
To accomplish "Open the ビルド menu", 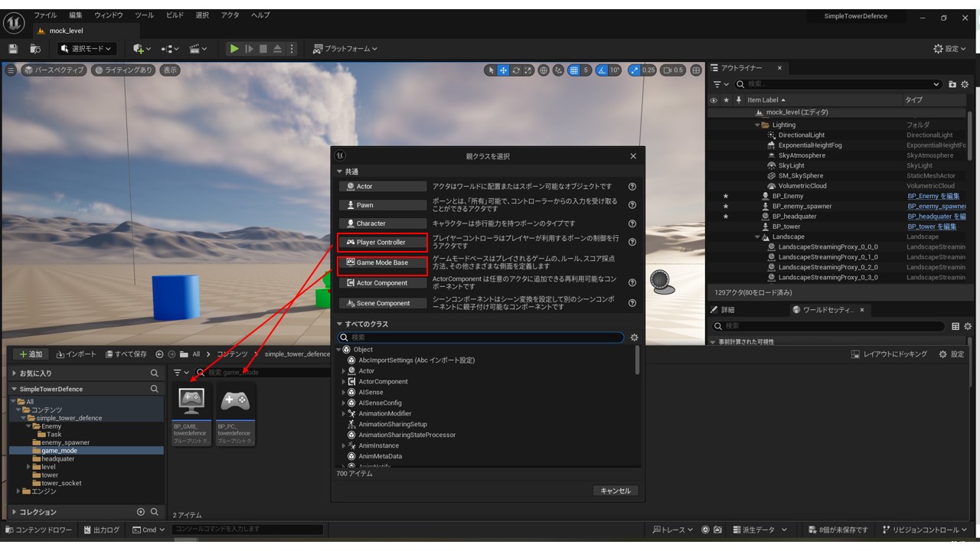I will pos(174,15).
